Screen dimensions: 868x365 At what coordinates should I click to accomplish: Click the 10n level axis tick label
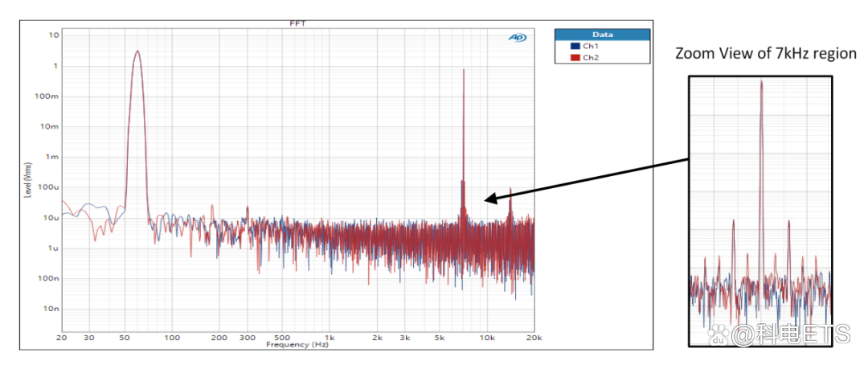pyautogui.click(x=52, y=309)
